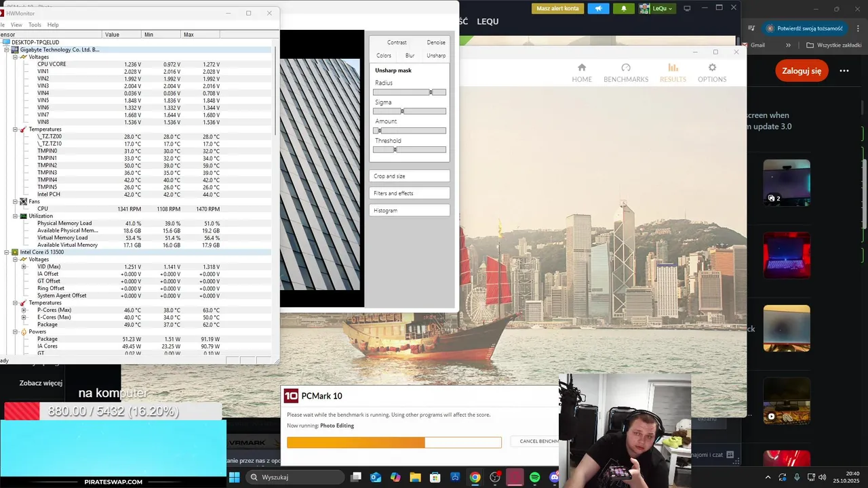The width and height of the screenshot is (868, 488).
Task: Expand VID (Max) row
Action: (x=24, y=266)
